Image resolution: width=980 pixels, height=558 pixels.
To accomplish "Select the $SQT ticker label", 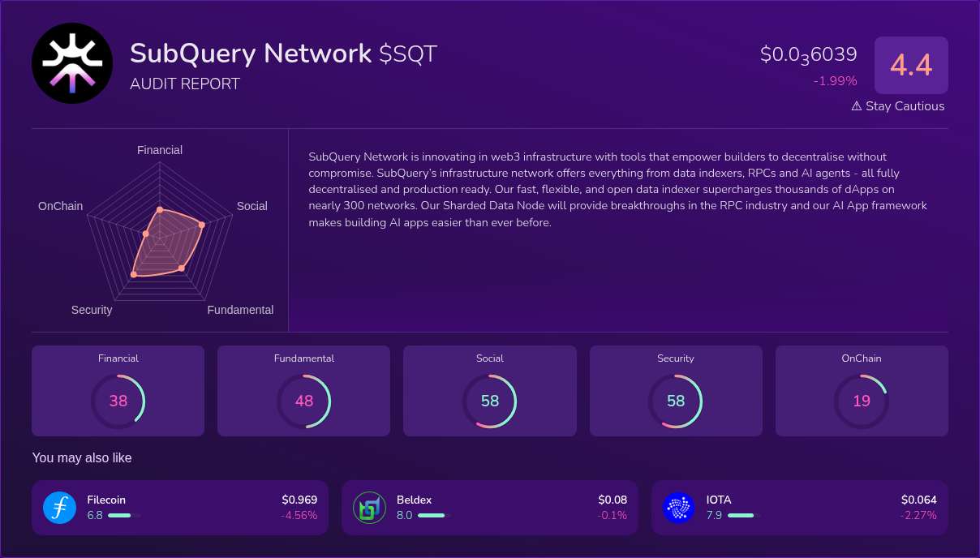I will [408, 54].
